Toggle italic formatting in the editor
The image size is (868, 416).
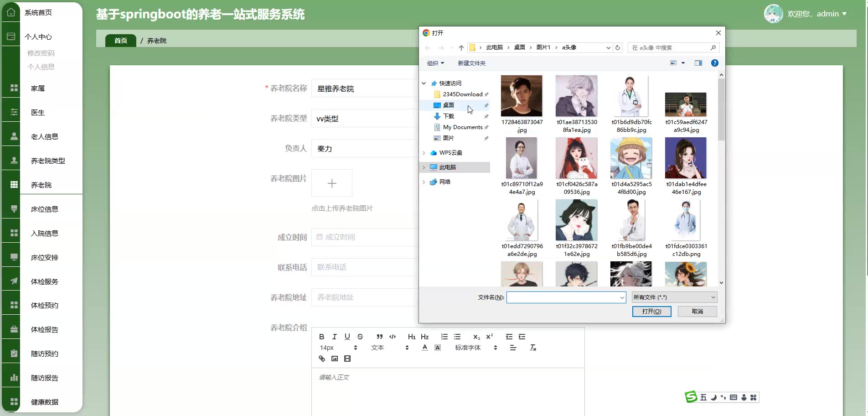(334, 337)
